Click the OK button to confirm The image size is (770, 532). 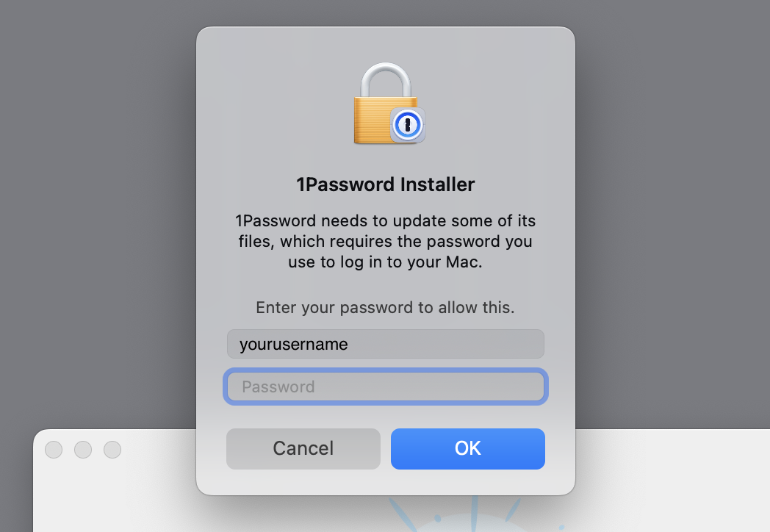point(467,449)
